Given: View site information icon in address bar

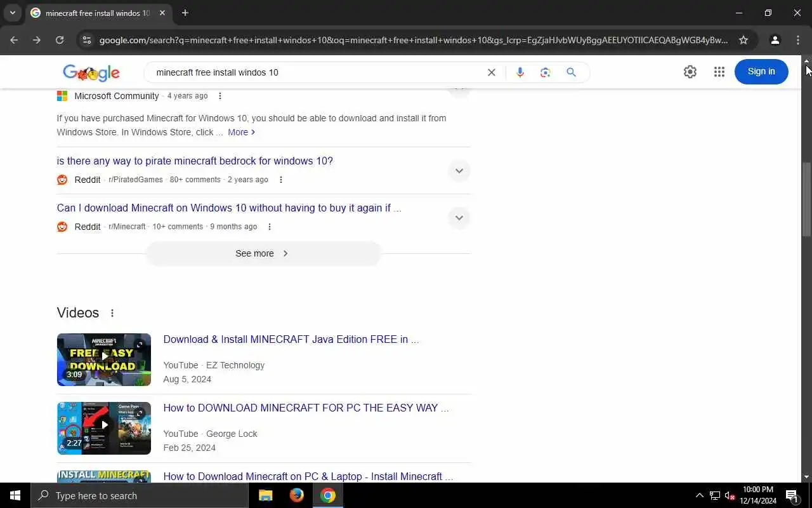Looking at the screenshot, I should click(86, 40).
